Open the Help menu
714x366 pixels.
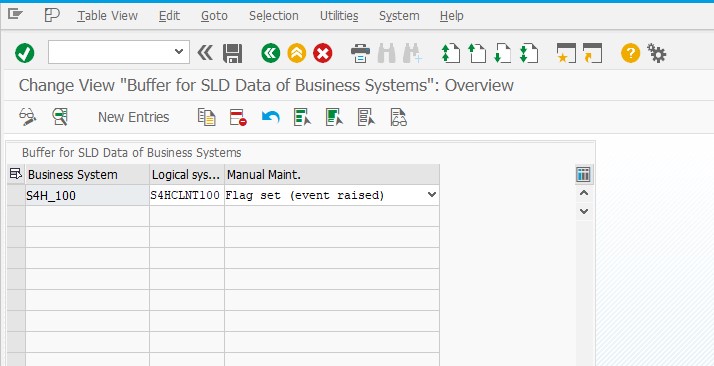tap(452, 16)
